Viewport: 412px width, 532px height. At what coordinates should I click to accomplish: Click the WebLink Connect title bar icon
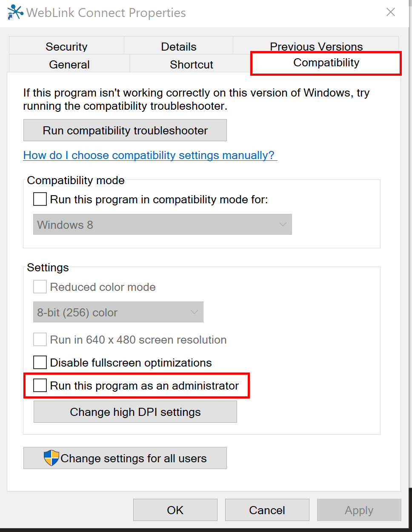(15, 12)
